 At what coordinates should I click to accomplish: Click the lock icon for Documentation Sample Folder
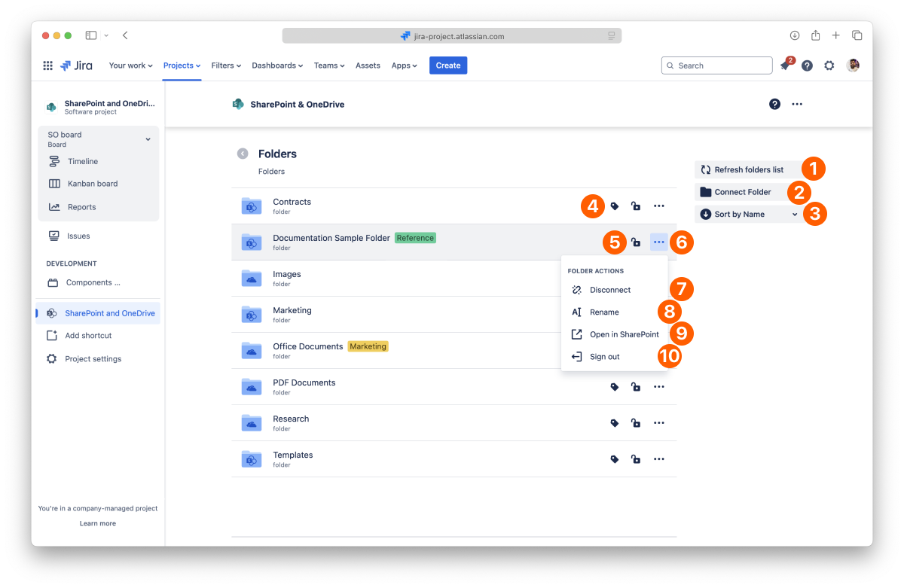636,242
